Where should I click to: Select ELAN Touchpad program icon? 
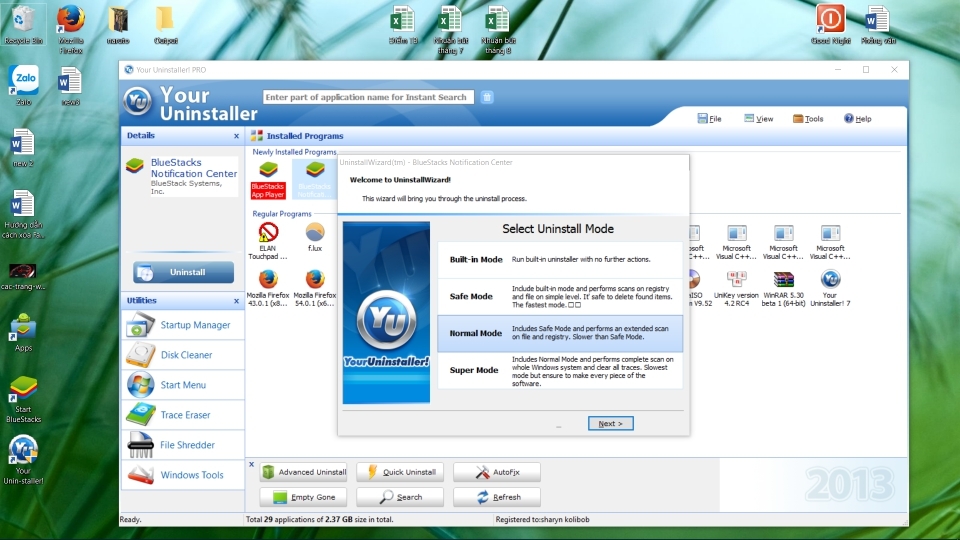[x=268, y=241]
